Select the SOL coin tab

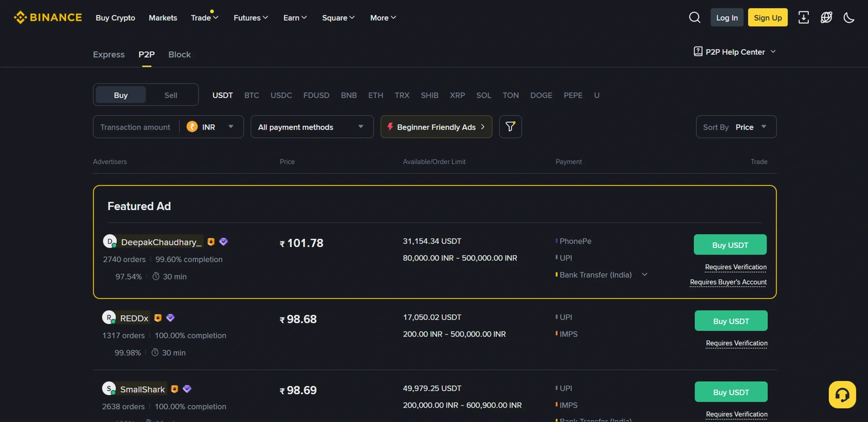pyautogui.click(x=484, y=95)
